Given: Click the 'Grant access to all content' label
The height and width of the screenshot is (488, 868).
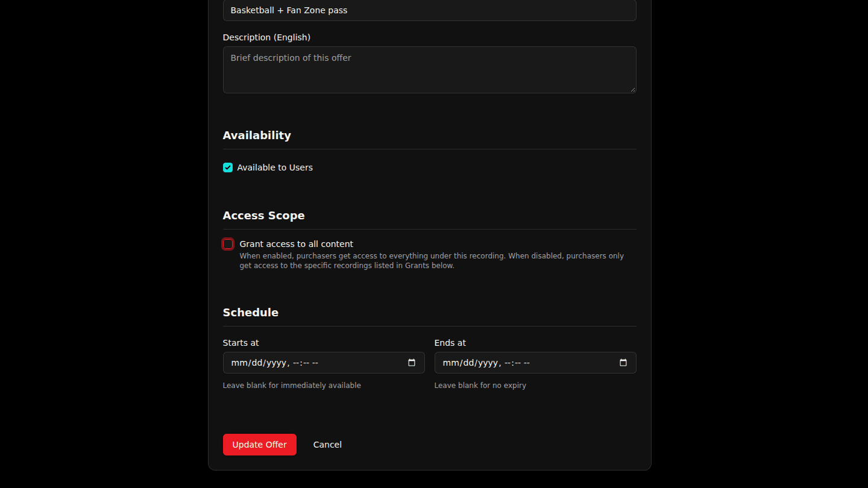Looking at the screenshot, I should [297, 244].
